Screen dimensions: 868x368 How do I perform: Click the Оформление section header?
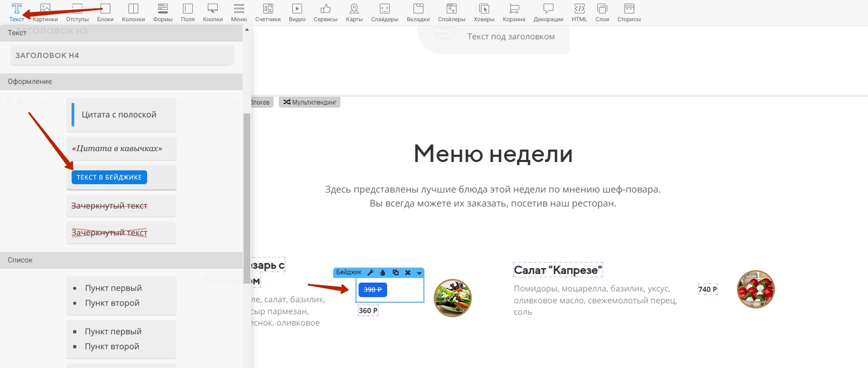pos(121,82)
